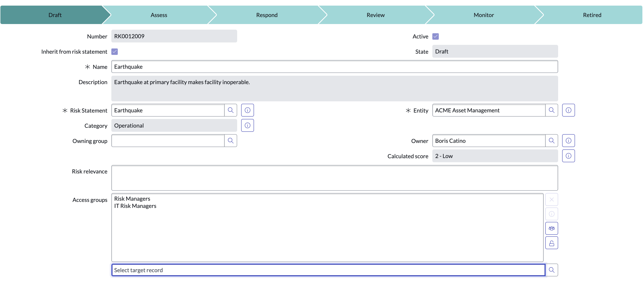
Task: Add groups using the people icon
Action: point(552,228)
